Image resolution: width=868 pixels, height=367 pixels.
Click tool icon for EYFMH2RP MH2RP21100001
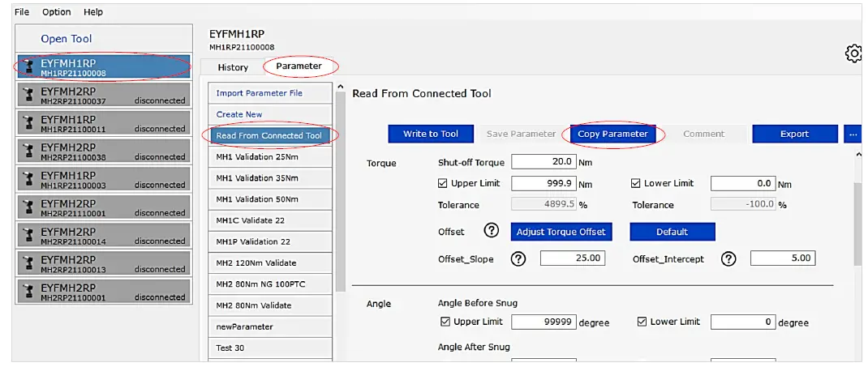coord(29,292)
